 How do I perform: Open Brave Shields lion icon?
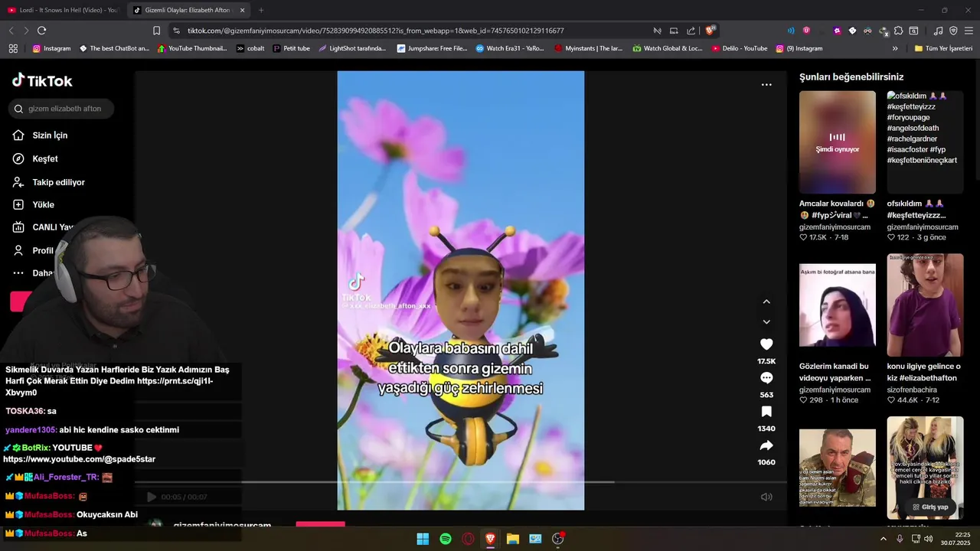point(710,31)
